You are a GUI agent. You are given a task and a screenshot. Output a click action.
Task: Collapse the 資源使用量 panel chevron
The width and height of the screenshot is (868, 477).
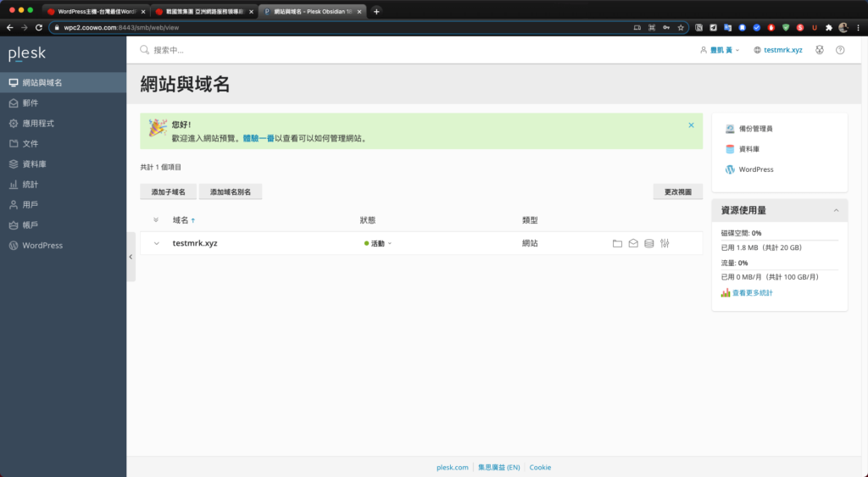click(x=836, y=210)
